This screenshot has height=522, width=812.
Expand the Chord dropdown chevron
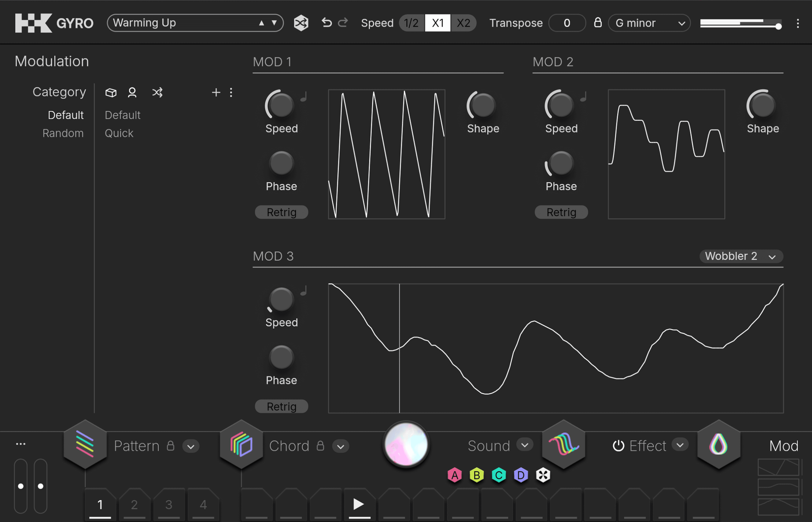[340, 446]
